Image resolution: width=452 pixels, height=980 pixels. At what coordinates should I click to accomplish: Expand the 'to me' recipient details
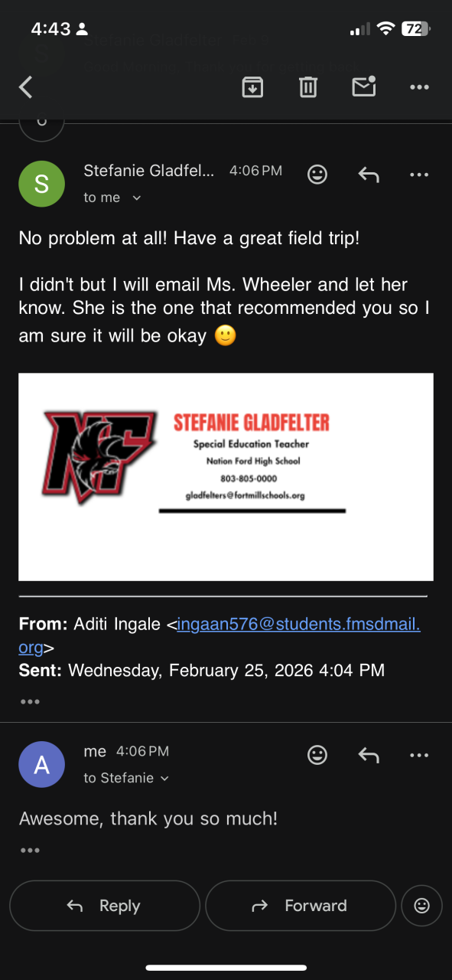[112, 198]
